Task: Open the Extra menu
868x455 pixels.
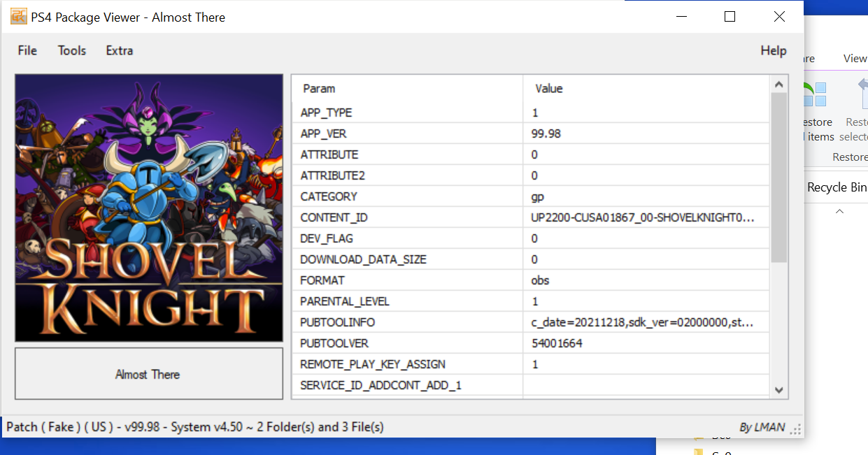Action: click(120, 50)
